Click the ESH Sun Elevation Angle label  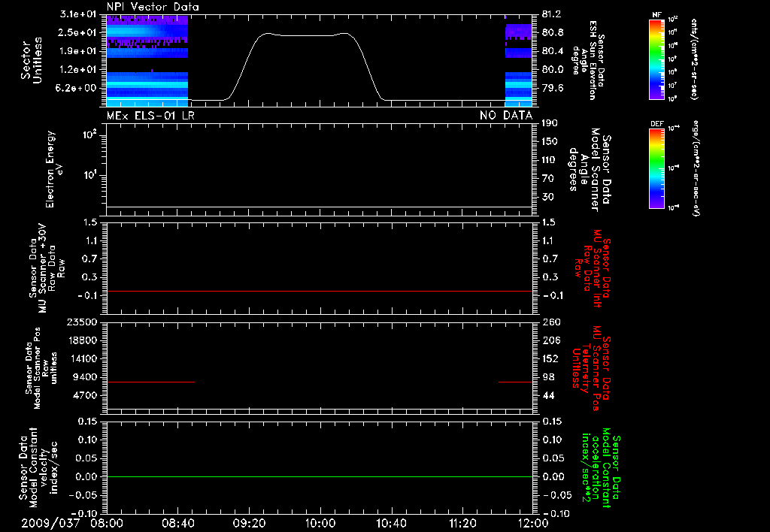pyautogui.click(x=588, y=60)
